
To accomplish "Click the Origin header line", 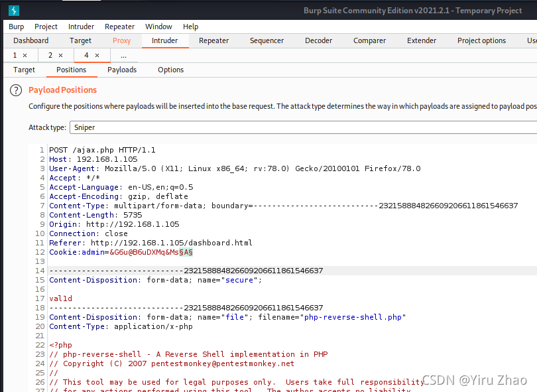I will (114, 224).
